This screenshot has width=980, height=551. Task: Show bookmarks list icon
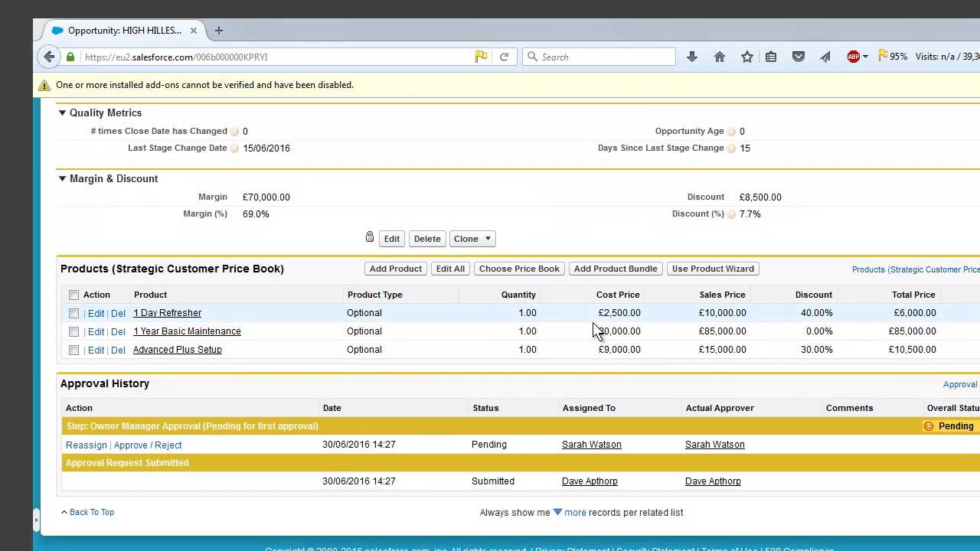coord(771,57)
